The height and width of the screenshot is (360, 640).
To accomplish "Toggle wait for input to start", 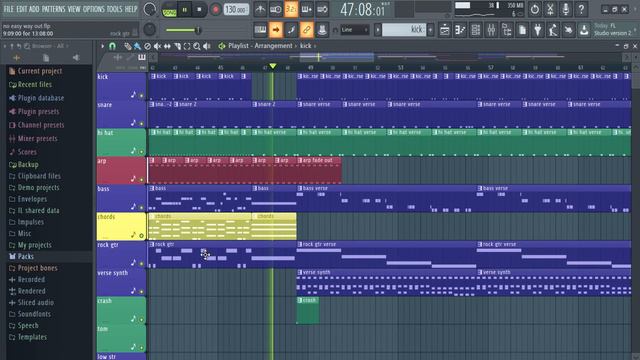I will (276, 9).
